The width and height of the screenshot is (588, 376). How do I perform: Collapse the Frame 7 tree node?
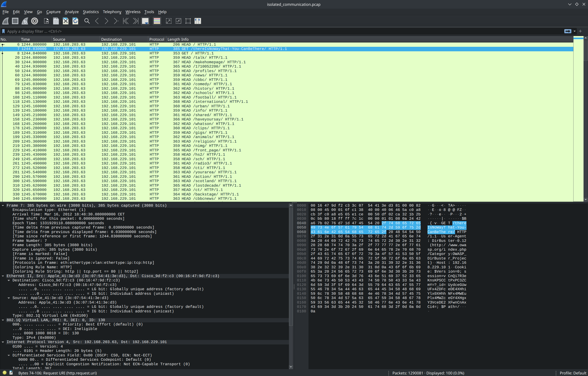pyautogui.click(x=3, y=205)
